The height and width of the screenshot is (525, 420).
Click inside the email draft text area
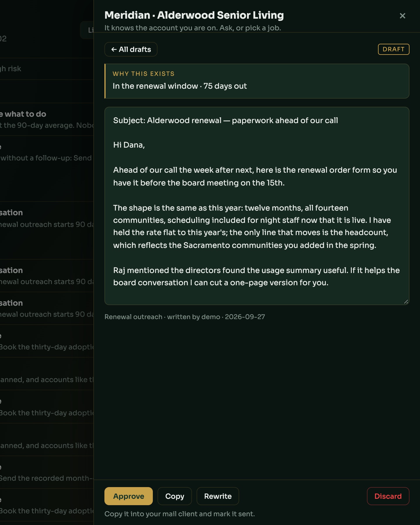coord(257,206)
